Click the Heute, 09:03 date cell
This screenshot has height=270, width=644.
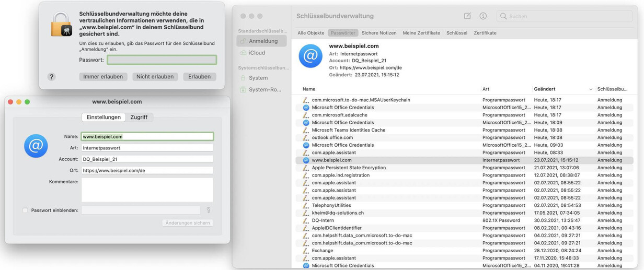coord(547,145)
